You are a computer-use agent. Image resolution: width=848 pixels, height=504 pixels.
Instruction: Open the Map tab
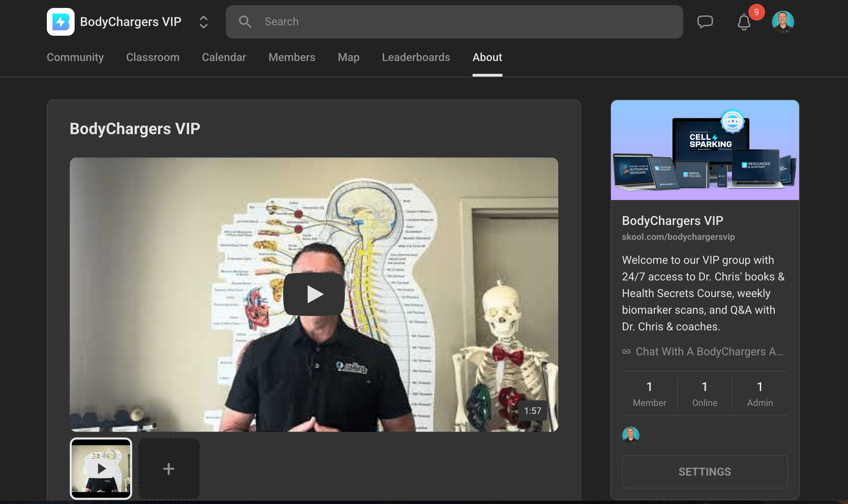pyautogui.click(x=348, y=57)
